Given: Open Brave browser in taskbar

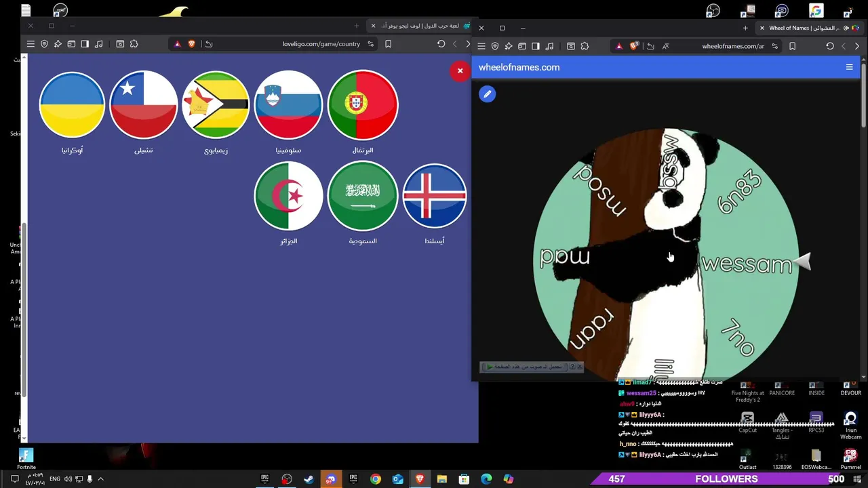Looking at the screenshot, I should [x=420, y=479].
